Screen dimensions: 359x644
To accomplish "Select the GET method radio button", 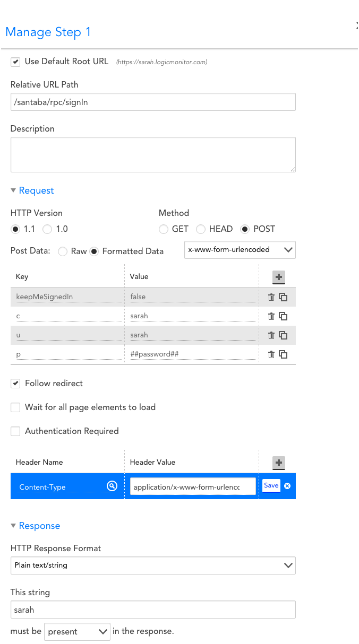I will point(164,229).
